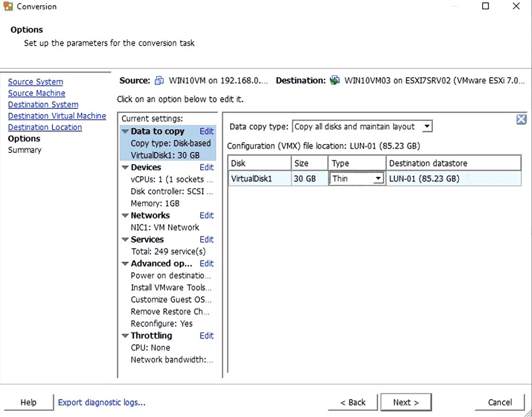Image resolution: width=532 pixels, height=417 pixels.
Task: Edit the Devices settings
Action: pyautogui.click(x=206, y=167)
